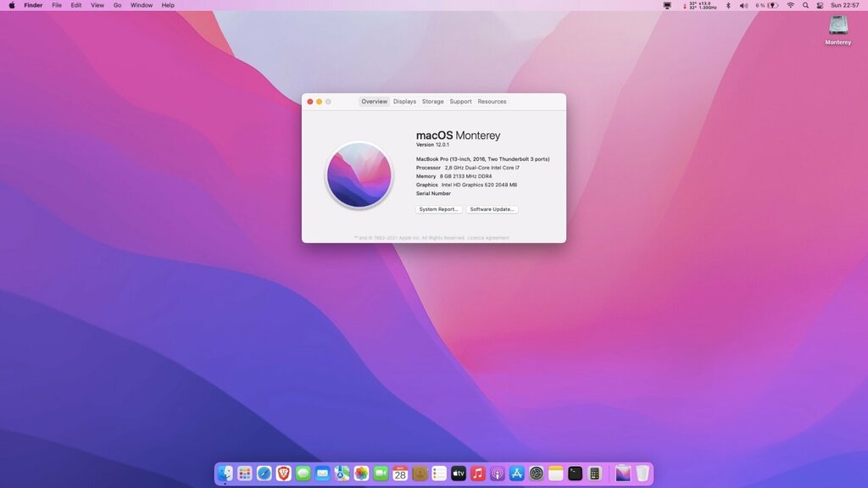Click the System Report… button
Image resolution: width=868 pixels, height=488 pixels.
pos(439,209)
